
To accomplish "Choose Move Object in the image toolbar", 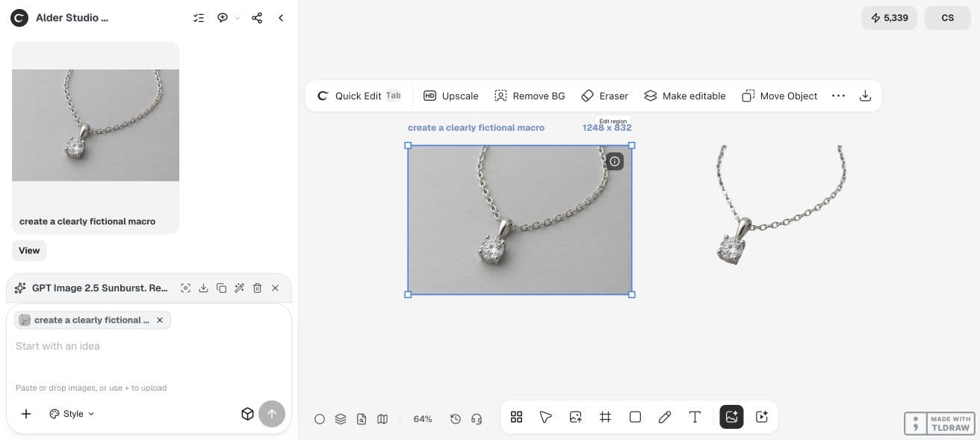I will point(780,96).
